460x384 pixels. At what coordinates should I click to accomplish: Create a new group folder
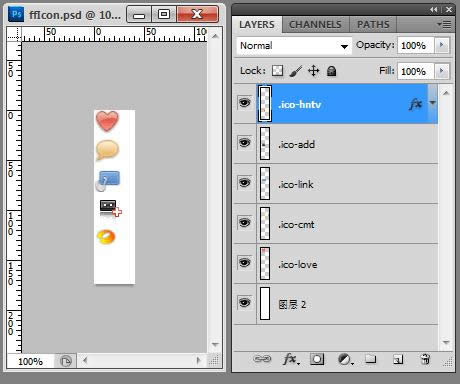[x=370, y=359]
